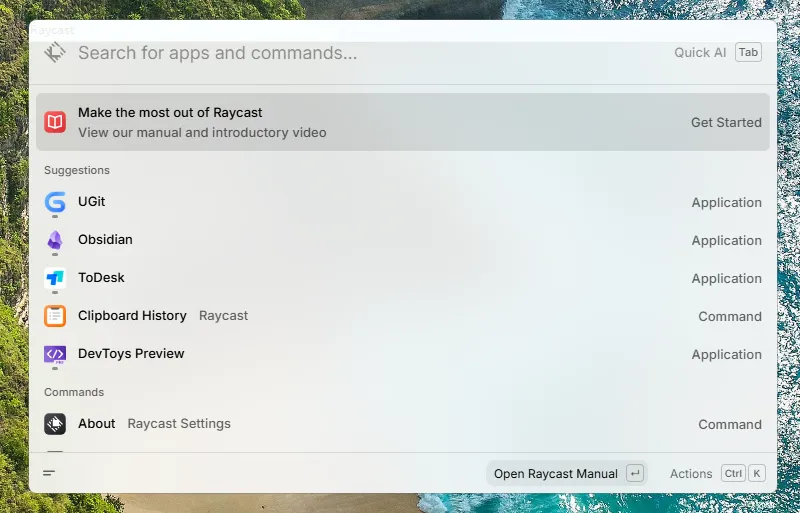This screenshot has width=800, height=513.
Task: Click the Ctrl K shortcut keys
Action: 743,473
